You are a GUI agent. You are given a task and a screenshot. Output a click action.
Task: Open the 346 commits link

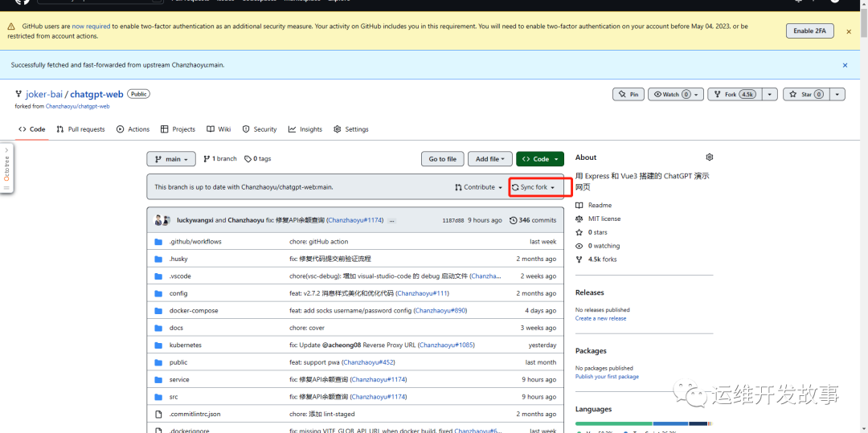(x=533, y=220)
